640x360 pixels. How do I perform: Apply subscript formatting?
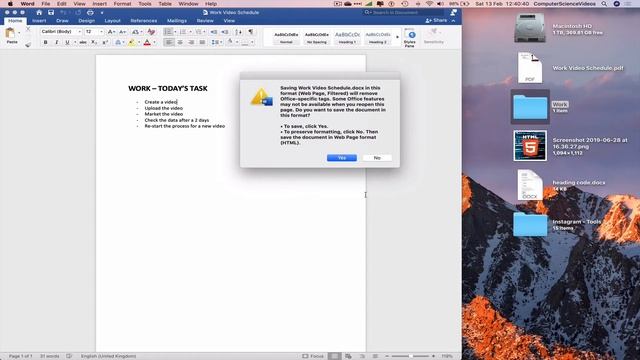tap(94, 42)
